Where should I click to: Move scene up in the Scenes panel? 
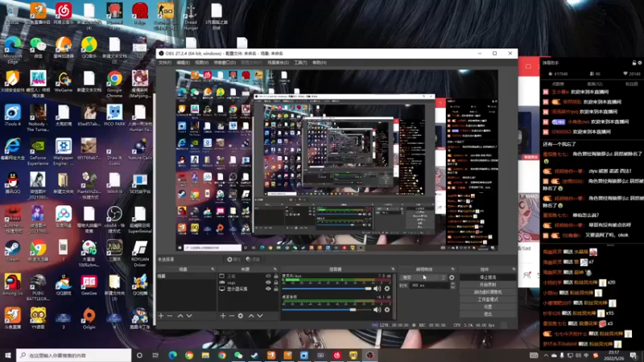180,315
